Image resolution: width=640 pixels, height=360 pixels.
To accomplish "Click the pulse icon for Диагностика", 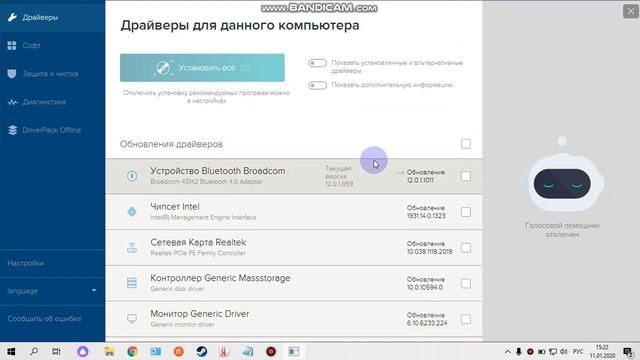I will coord(12,102).
